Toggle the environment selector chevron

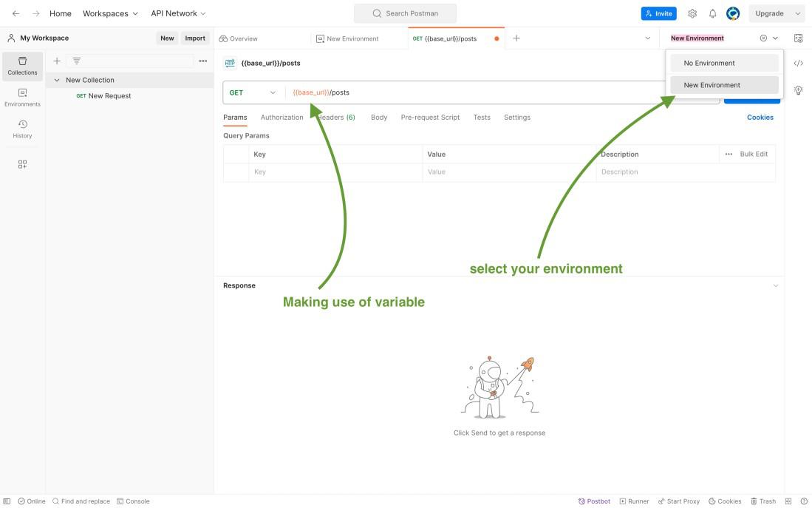[775, 38]
